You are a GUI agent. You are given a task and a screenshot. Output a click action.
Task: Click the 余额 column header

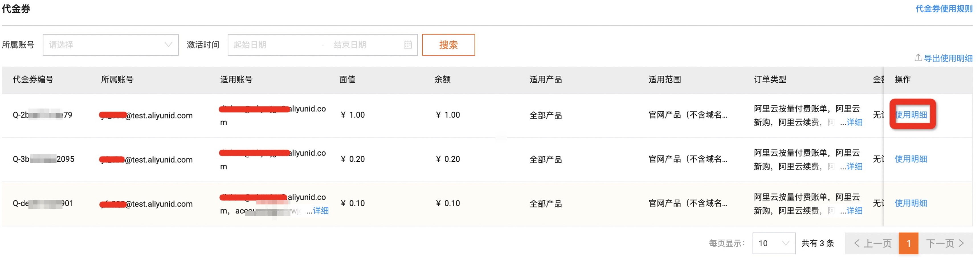point(442,79)
